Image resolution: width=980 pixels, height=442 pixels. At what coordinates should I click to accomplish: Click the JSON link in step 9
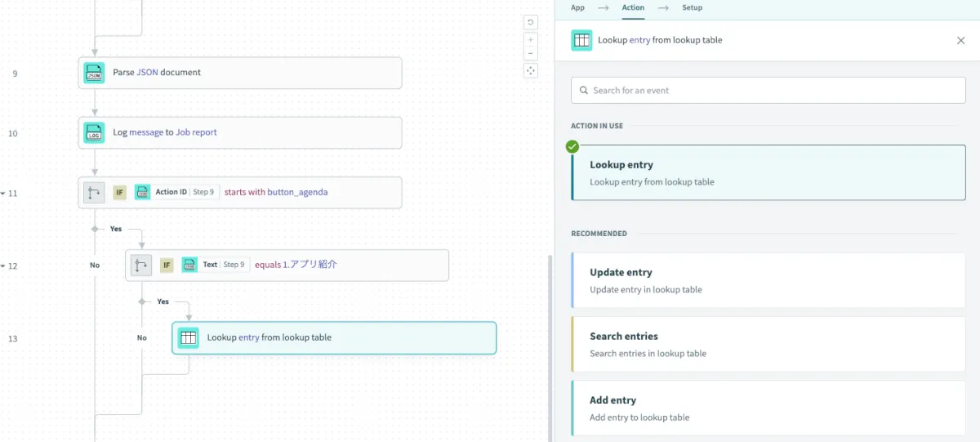pos(147,73)
